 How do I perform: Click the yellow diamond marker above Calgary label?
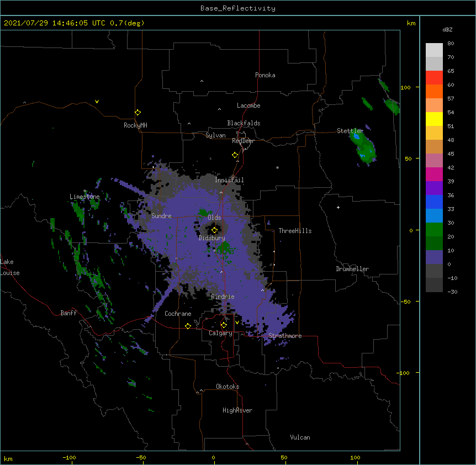point(224,325)
